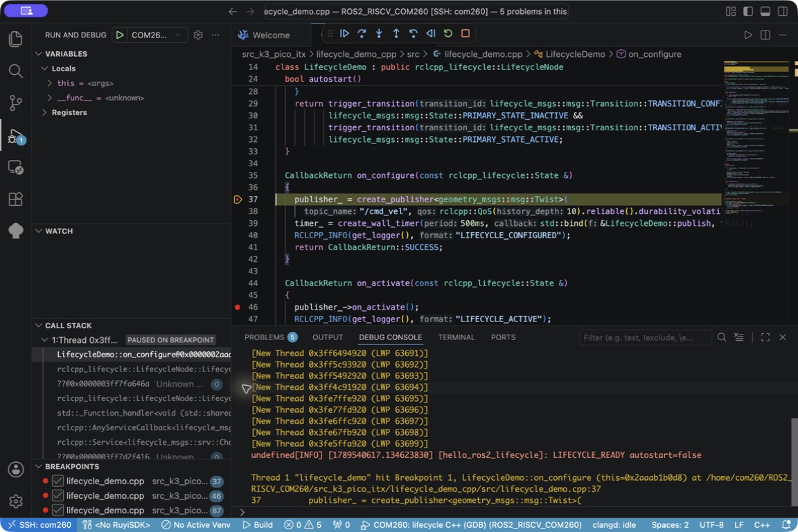Click the debug Continue button
The image size is (798, 532).
(x=344, y=34)
